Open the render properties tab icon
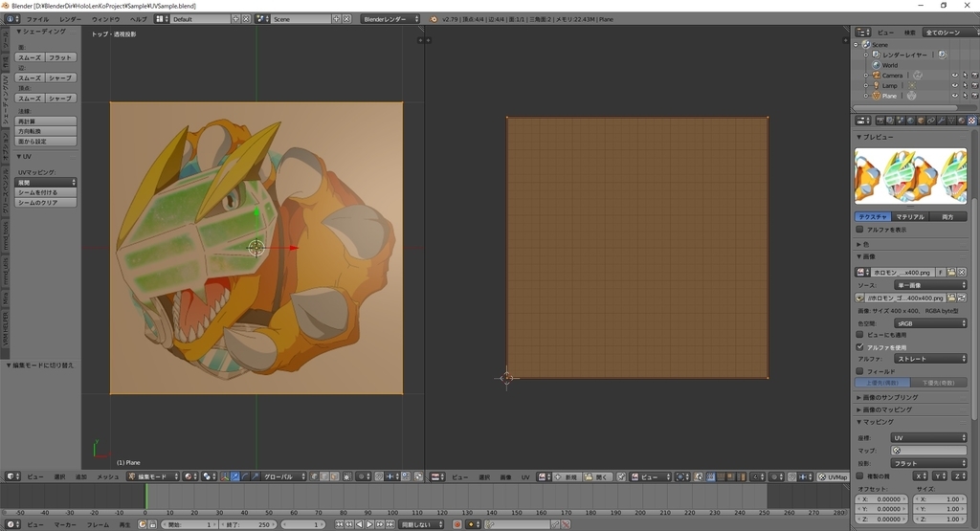980x531 pixels. (880, 121)
